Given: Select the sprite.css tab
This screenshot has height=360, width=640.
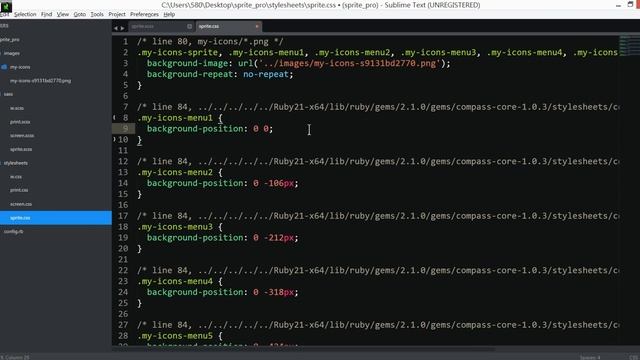Looking at the screenshot, I should tap(229, 26).
